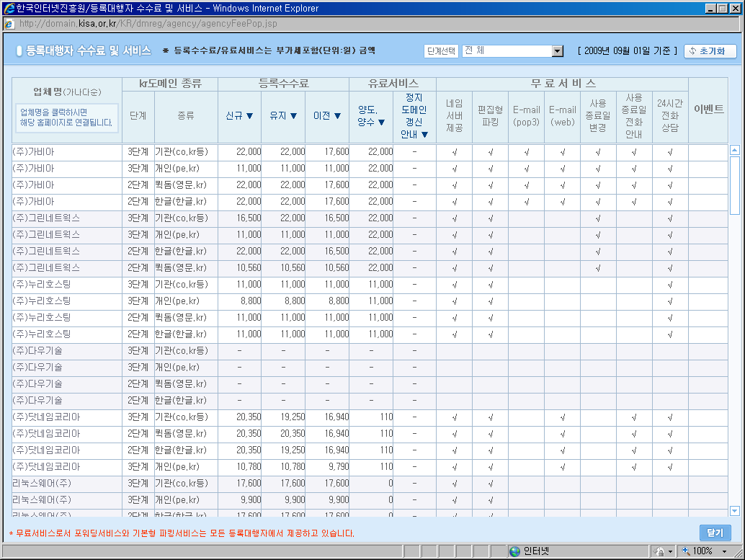Click the kr도메인 종류 group header
Image resolution: width=745 pixels, height=560 pixels.
tap(170, 84)
